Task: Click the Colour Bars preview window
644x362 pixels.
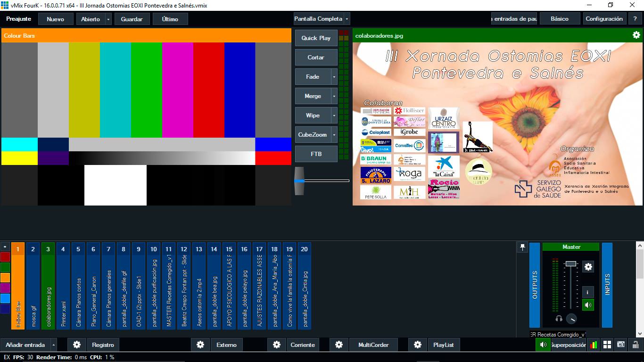Action: pos(146,123)
